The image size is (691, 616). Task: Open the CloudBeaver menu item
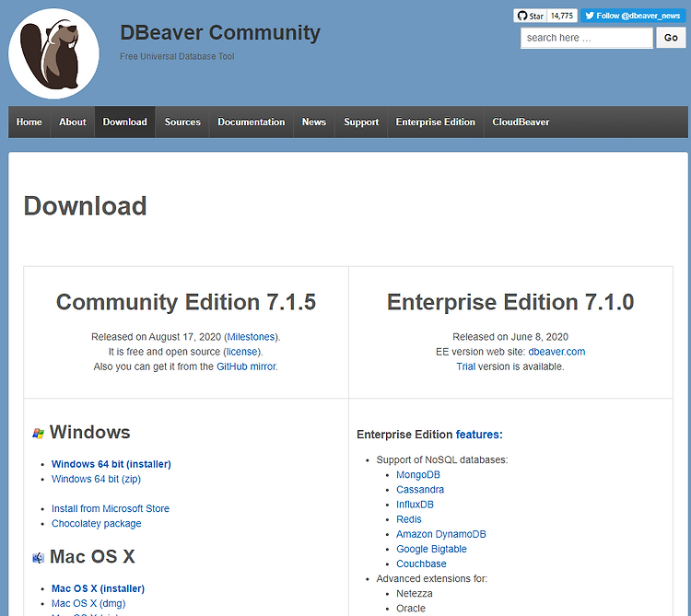[521, 122]
